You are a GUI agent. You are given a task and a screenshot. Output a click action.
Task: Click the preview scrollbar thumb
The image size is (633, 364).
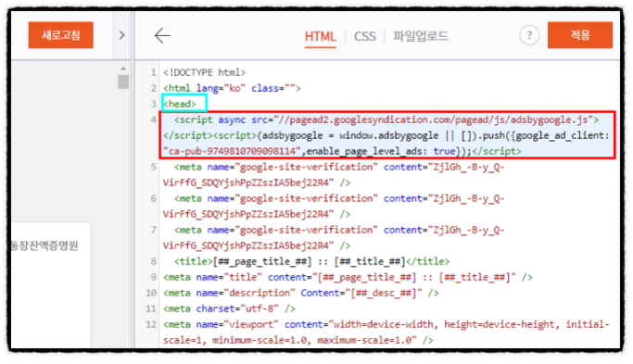pos(123,82)
